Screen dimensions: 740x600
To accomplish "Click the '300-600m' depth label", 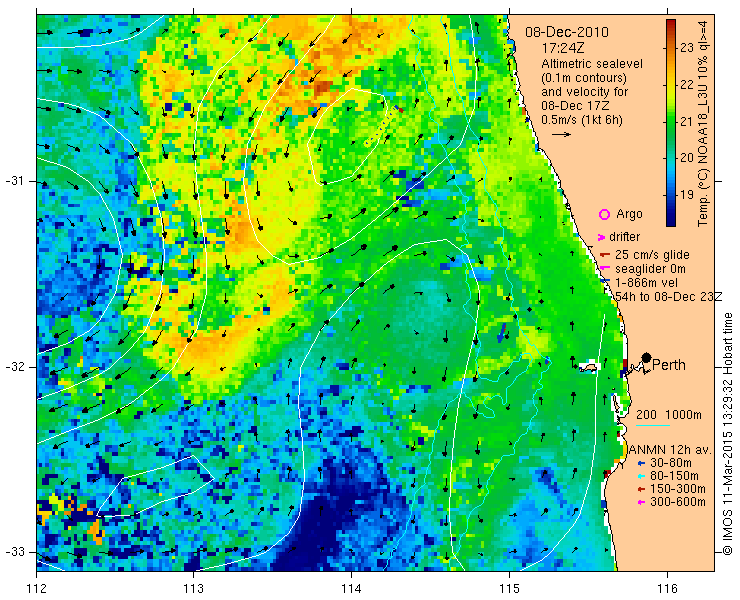I will click(x=678, y=502).
